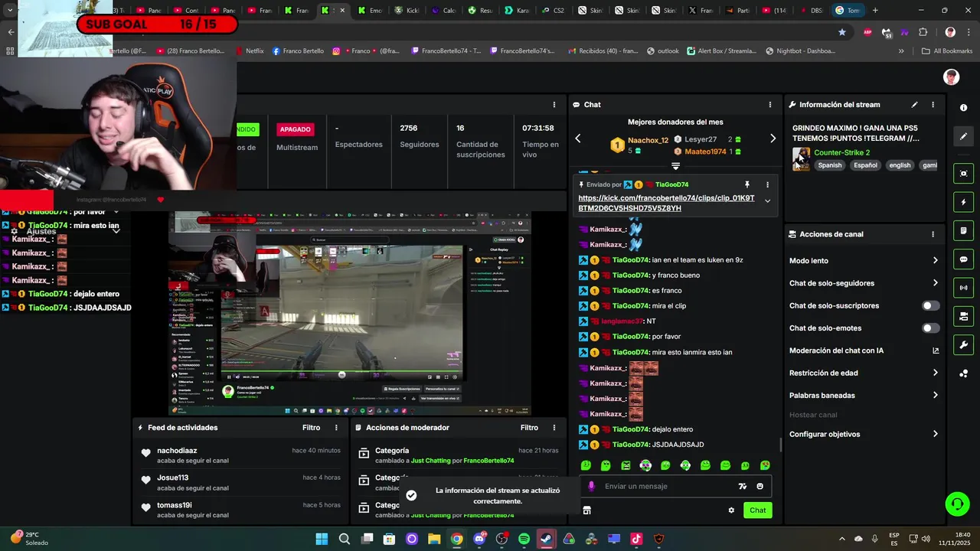Switch to the Kara browser tab

[x=518, y=11]
